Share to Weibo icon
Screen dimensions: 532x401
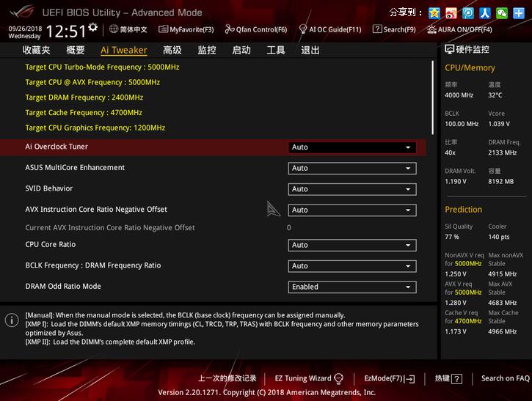[x=451, y=13]
